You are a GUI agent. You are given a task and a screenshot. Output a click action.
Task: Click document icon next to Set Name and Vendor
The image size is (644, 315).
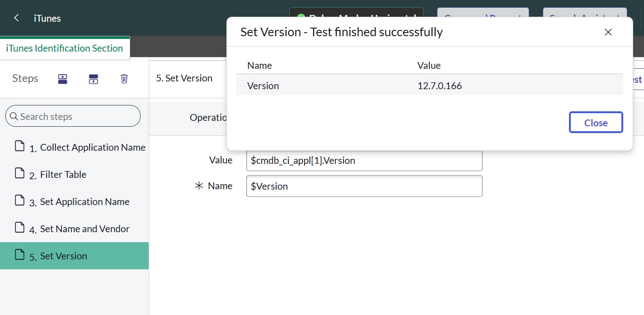19,228
